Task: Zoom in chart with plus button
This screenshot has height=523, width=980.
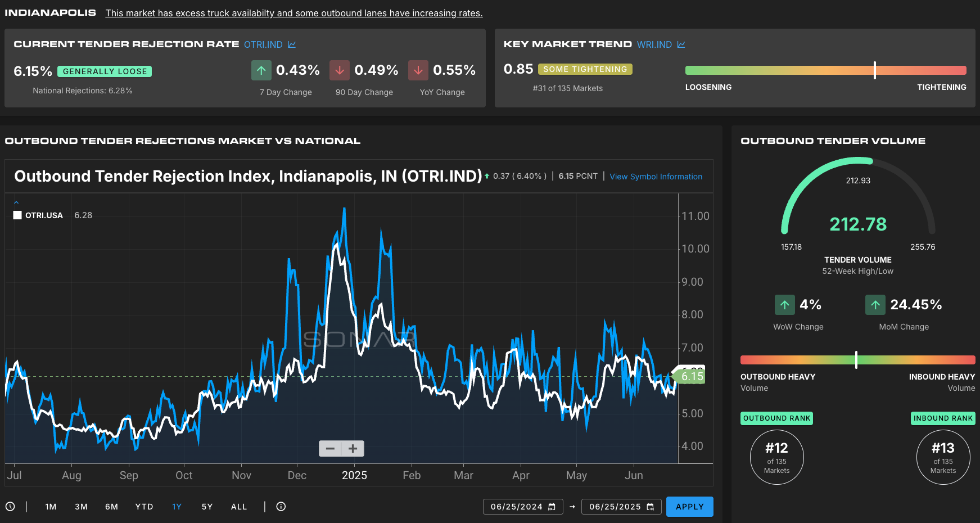Action: click(353, 449)
